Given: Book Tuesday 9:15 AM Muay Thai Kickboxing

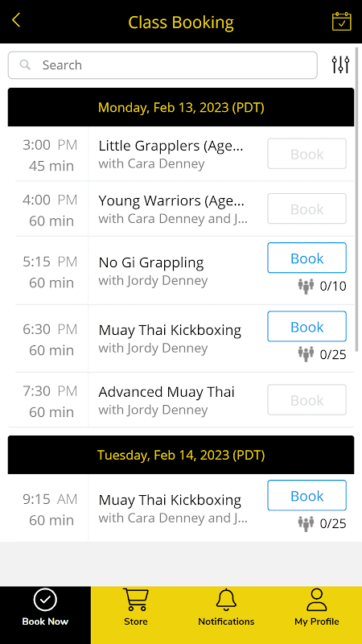Looking at the screenshot, I should pos(307,496).
